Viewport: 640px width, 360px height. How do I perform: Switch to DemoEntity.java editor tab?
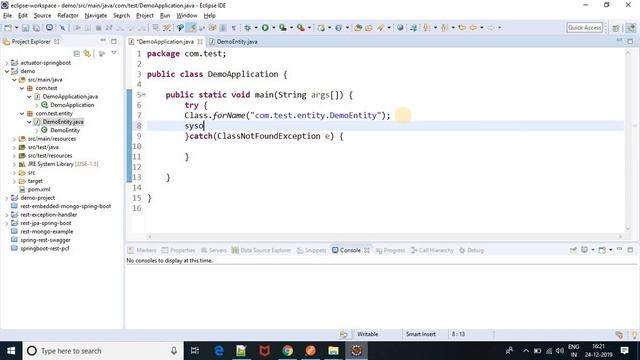[x=237, y=42]
